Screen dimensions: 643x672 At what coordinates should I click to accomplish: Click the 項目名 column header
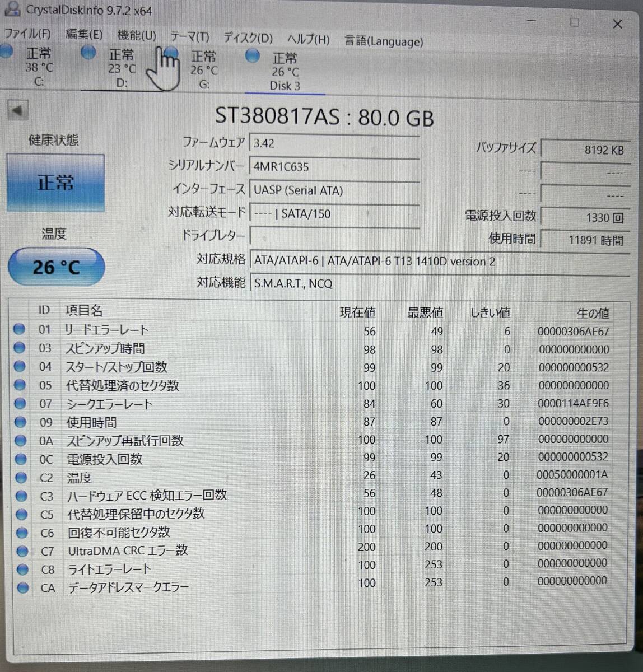(84, 310)
